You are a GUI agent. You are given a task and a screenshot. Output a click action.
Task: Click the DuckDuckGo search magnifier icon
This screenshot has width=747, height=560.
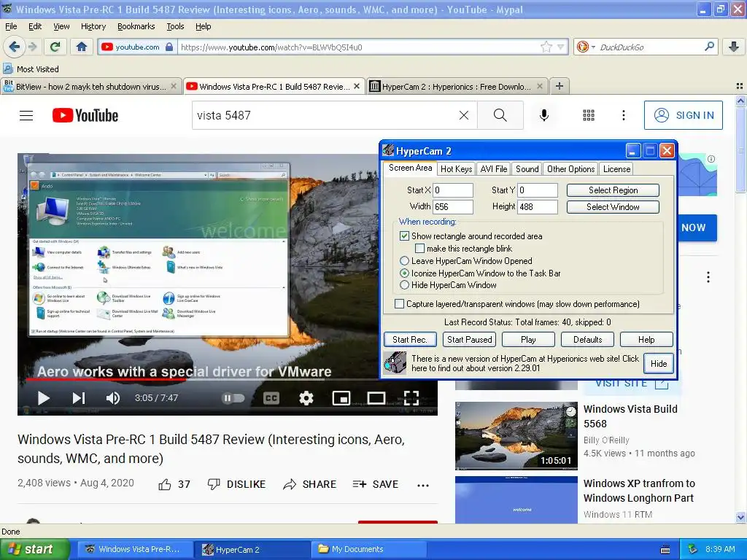point(709,47)
